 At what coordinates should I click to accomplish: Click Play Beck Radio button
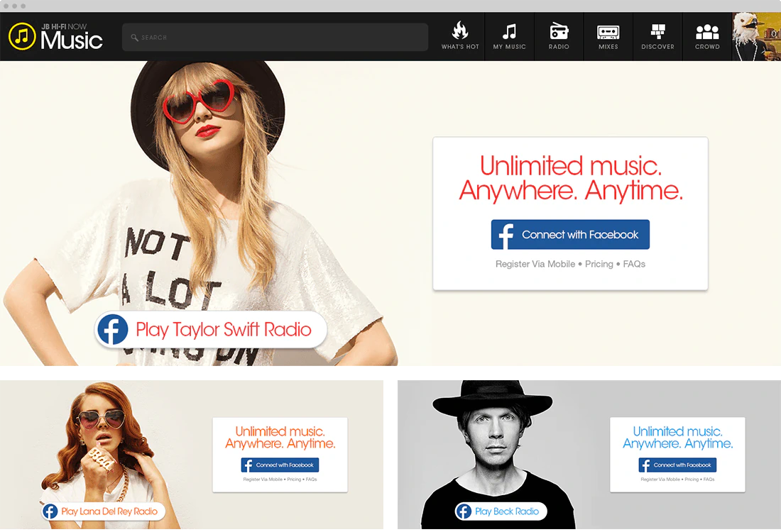[501, 511]
